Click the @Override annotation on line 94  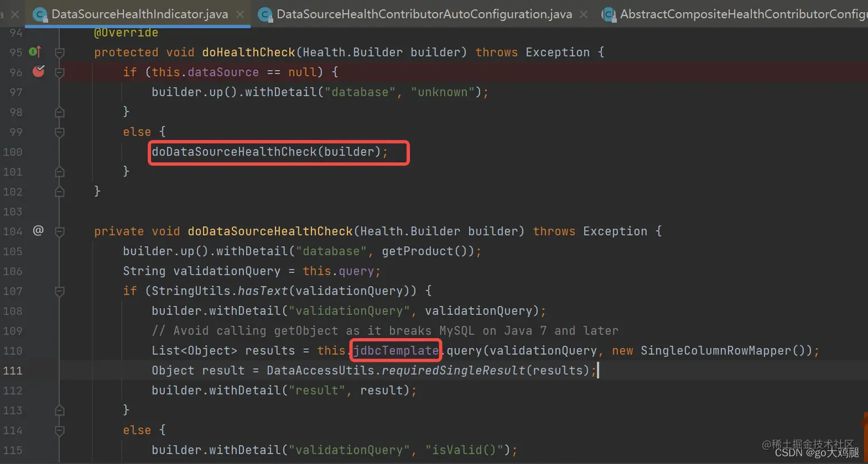[126, 33]
